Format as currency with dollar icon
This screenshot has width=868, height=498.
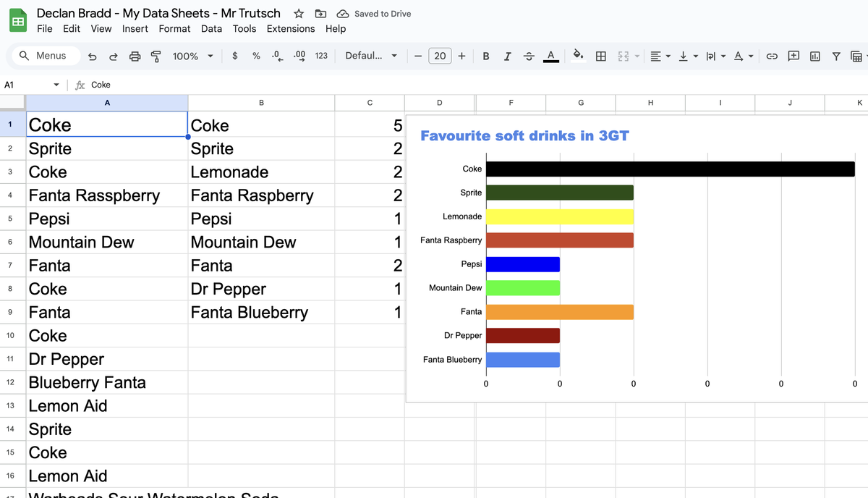(x=235, y=56)
